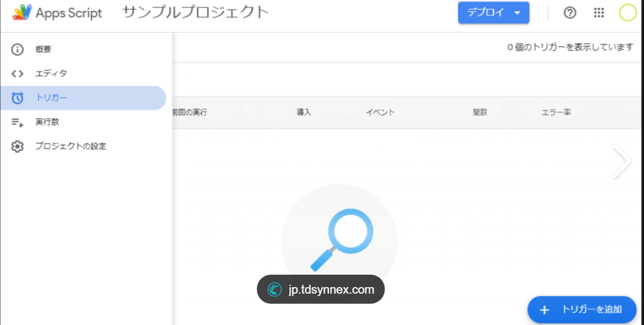Viewport: 644px width, 325px height.
Task: Click the Apps Script logo icon
Action: (22, 13)
